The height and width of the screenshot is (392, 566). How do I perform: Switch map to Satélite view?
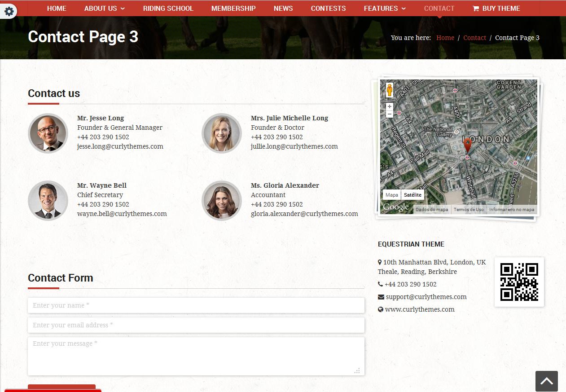412,195
